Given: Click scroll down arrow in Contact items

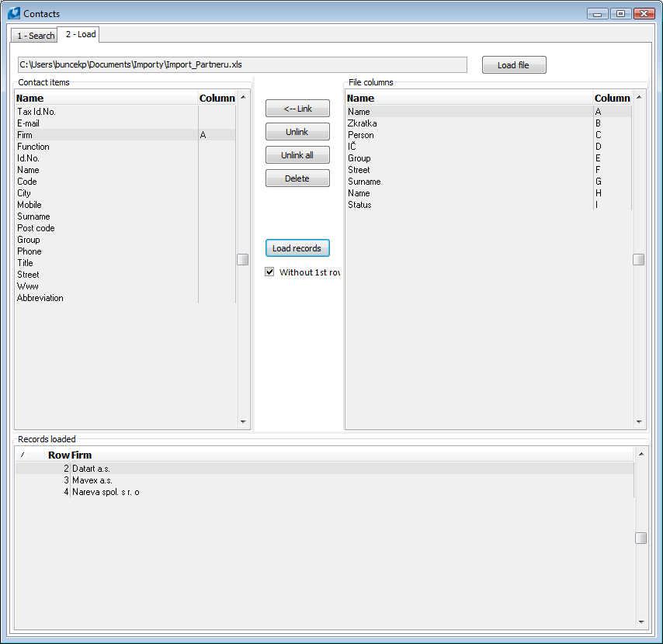Looking at the screenshot, I should (243, 422).
